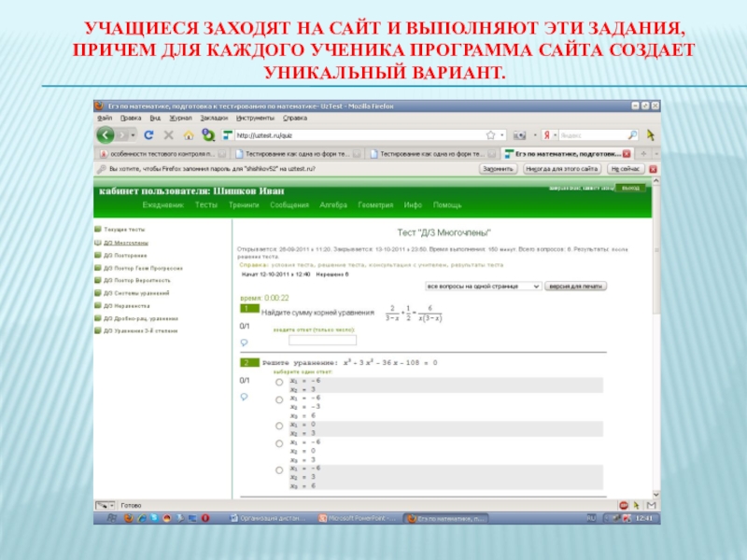Click the comment bubble icon under question 2

click(x=244, y=397)
